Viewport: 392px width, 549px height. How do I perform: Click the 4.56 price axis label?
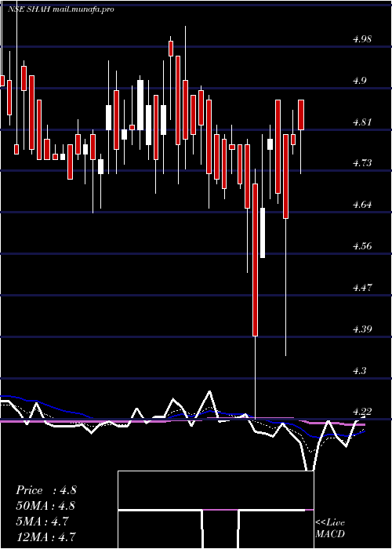click(x=362, y=245)
